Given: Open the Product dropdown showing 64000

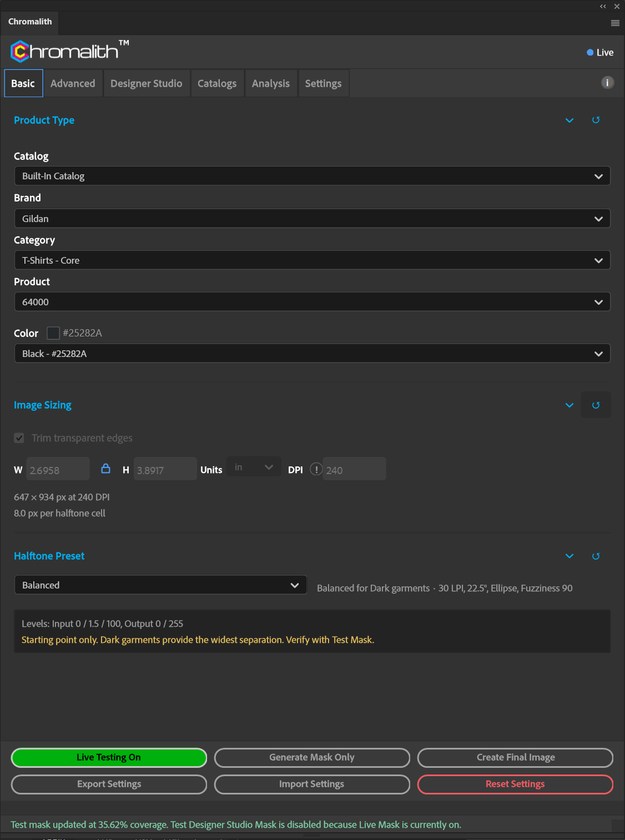Looking at the screenshot, I should coord(312,301).
